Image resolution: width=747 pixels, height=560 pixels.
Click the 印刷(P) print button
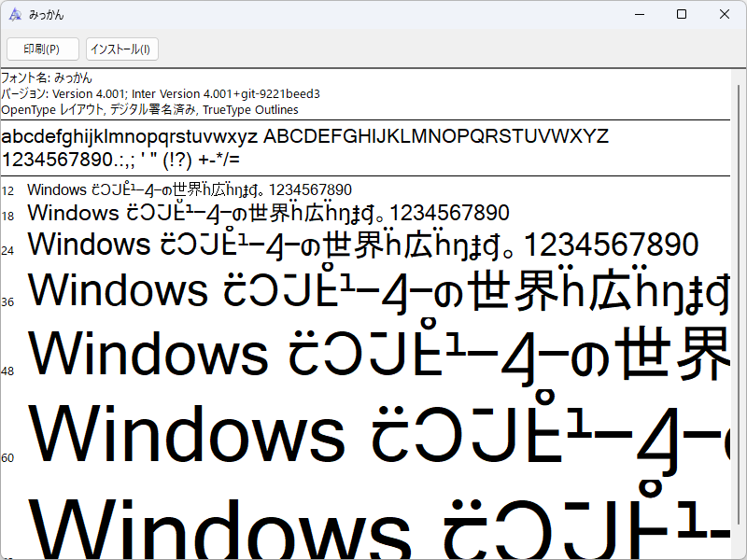click(x=43, y=49)
